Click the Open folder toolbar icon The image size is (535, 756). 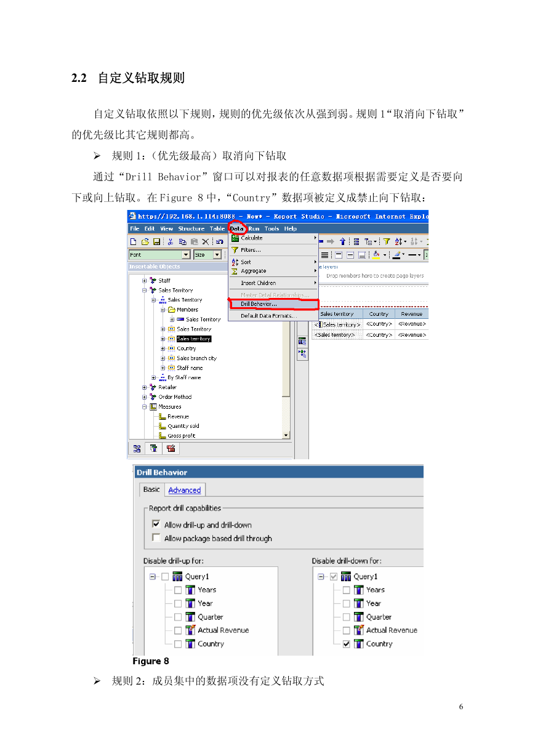[x=145, y=241]
